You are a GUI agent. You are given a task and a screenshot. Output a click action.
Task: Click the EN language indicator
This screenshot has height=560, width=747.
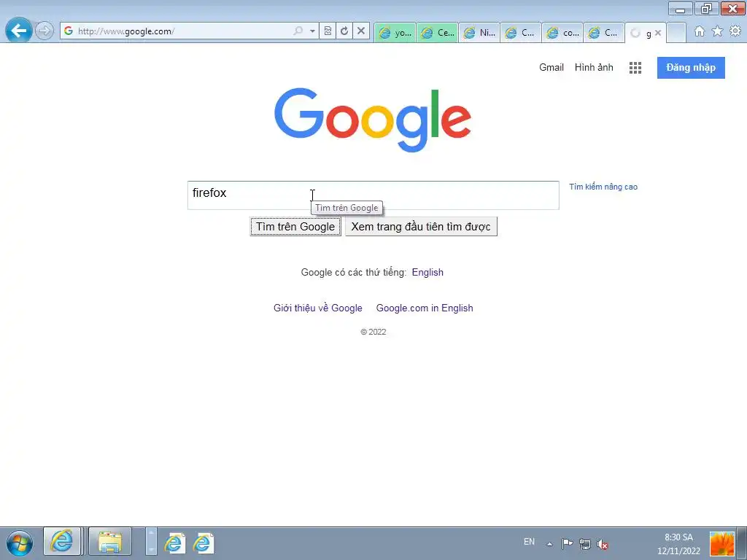pyautogui.click(x=529, y=542)
